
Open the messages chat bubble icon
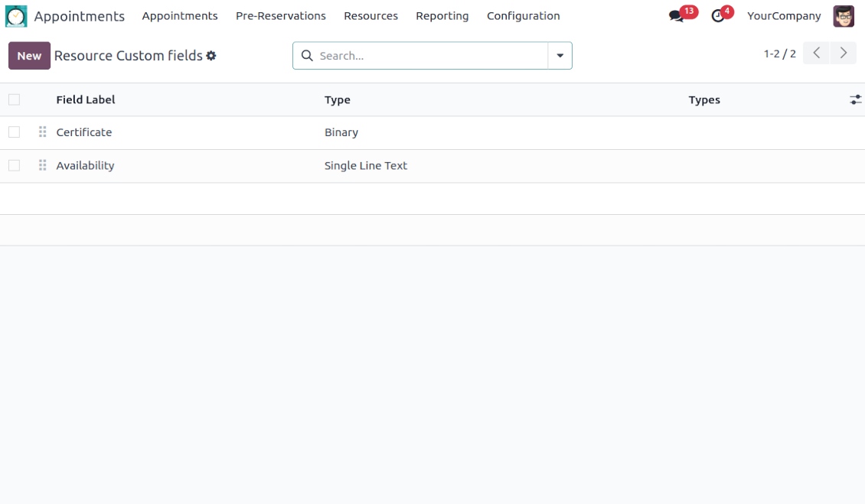click(x=676, y=16)
